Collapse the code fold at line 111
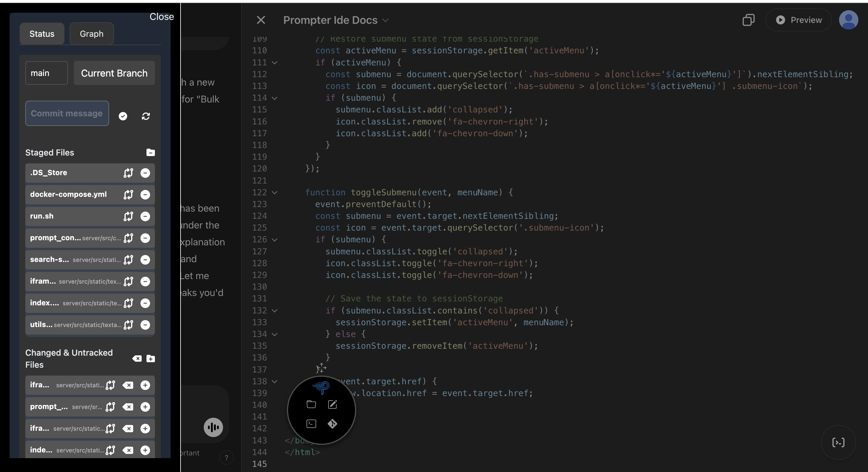 click(275, 63)
